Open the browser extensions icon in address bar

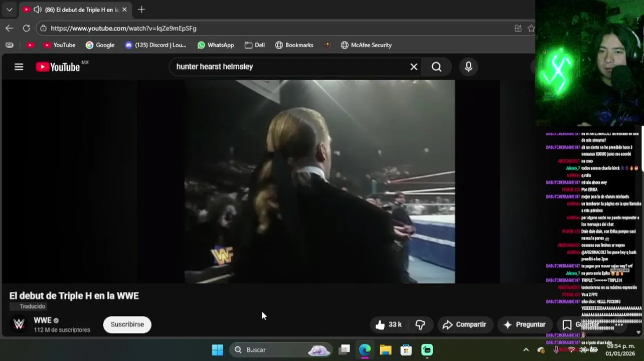(x=518, y=28)
